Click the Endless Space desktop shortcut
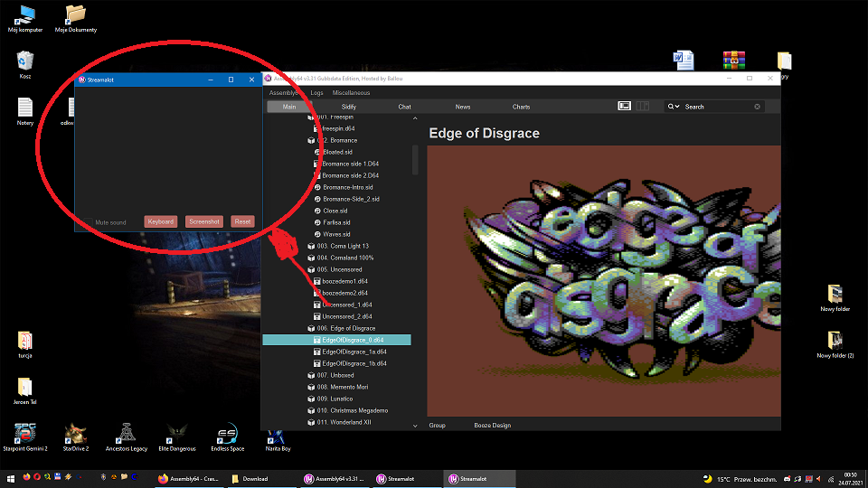Viewport: 868px width, 488px height. tap(228, 437)
